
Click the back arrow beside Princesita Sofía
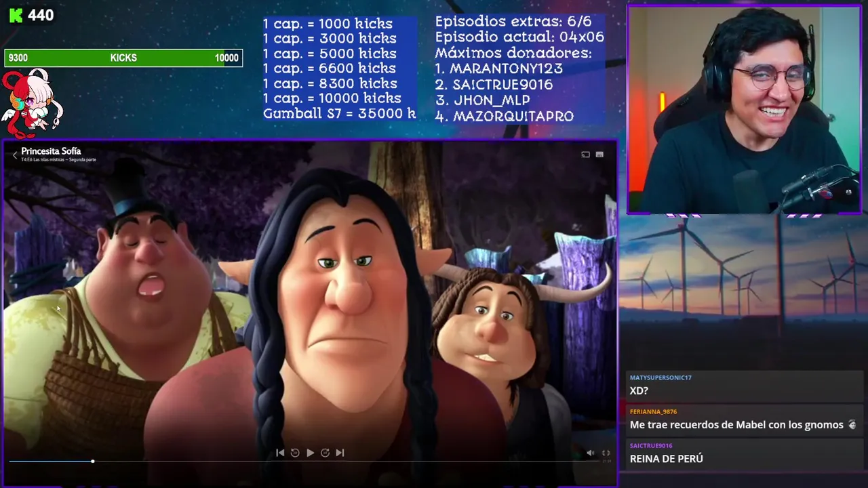pos(15,155)
